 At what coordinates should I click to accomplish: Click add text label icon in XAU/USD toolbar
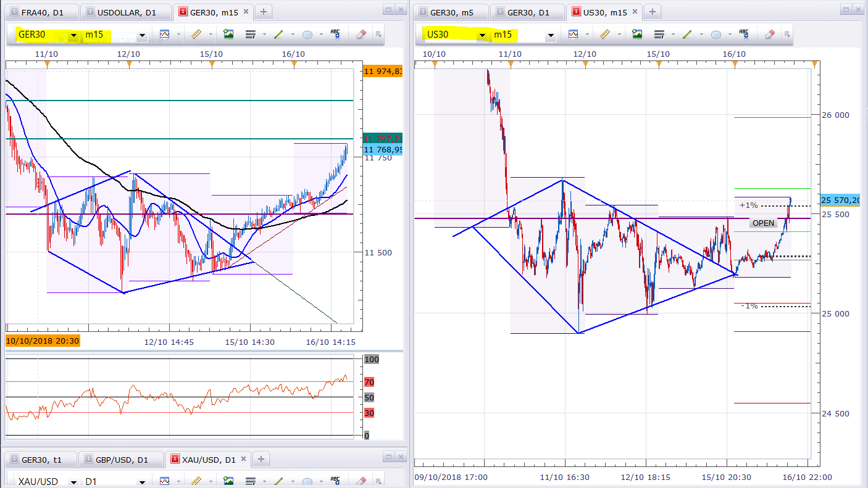[335, 481]
